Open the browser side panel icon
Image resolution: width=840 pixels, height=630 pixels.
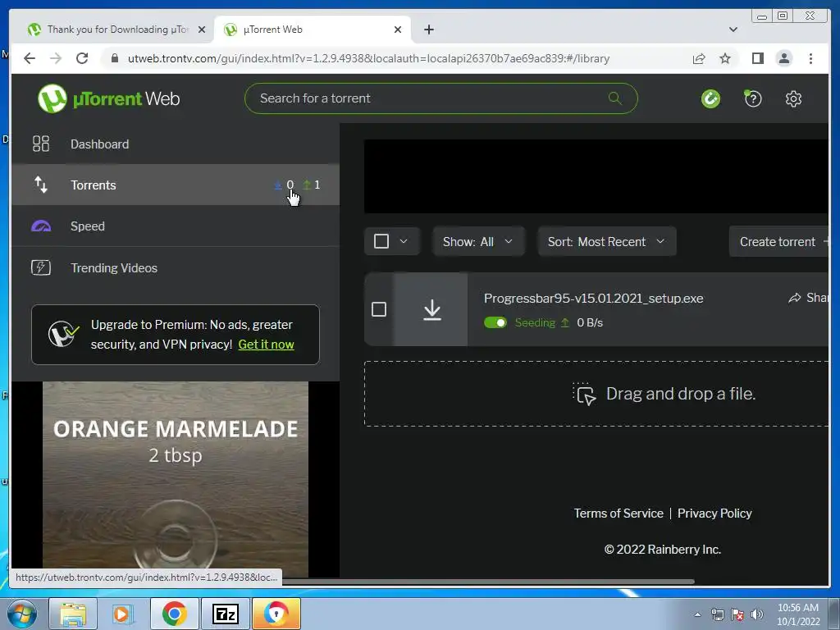757,58
